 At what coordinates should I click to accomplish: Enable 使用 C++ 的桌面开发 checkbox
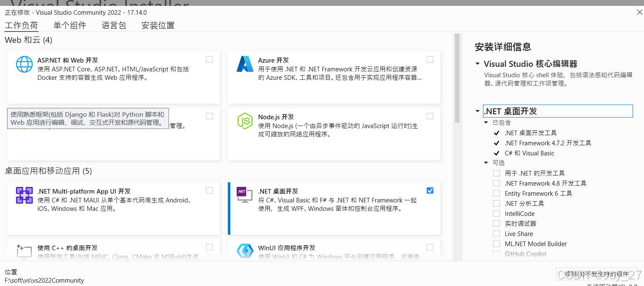tap(209, 247)
